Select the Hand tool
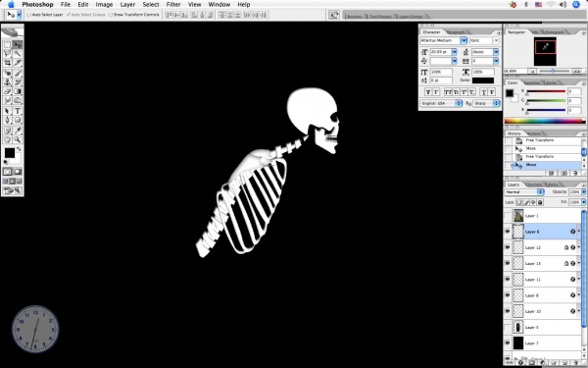The width and height of the screenshot is (588, 368). pos(7,139)
